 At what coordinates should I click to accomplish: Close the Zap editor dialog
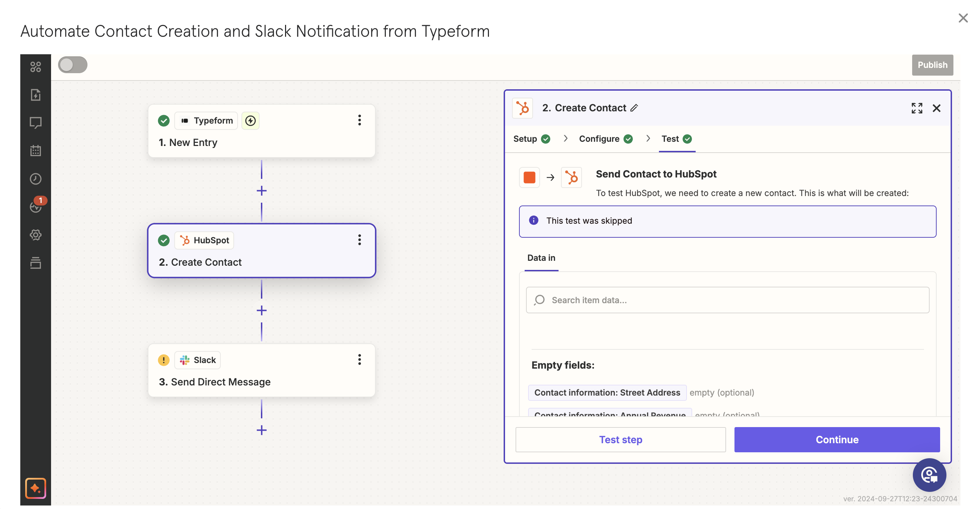pyautogui.click(x=963, y=18)
